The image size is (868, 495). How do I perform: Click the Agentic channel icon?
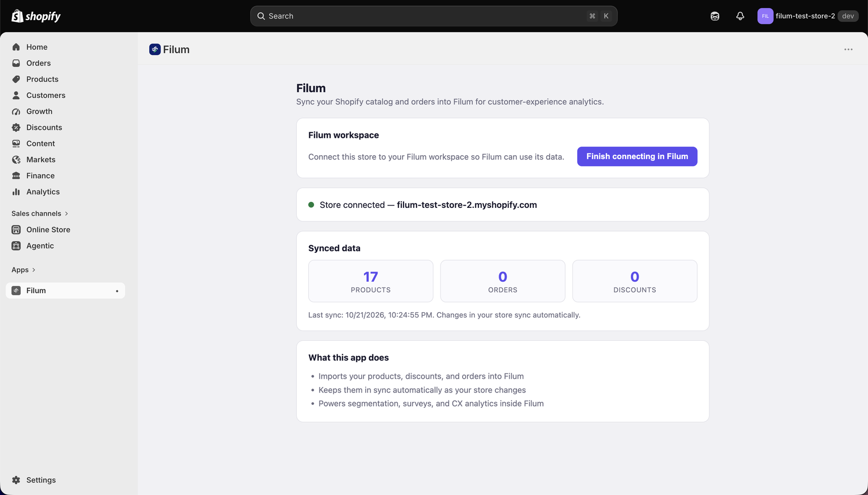(x=16, y=246)
